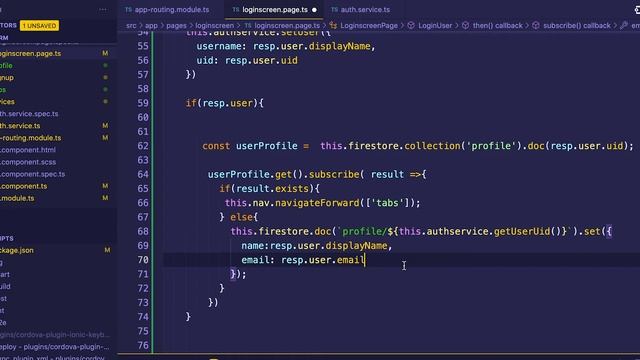This screenshot has width=640, height=360.
Task: Open the app breadcrumb segment
Action: [x=151, y=25]
